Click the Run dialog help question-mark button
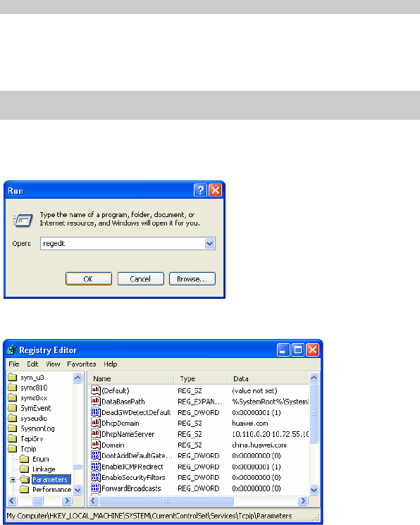Viewport: 420px width, 525px height. [200, 190]
